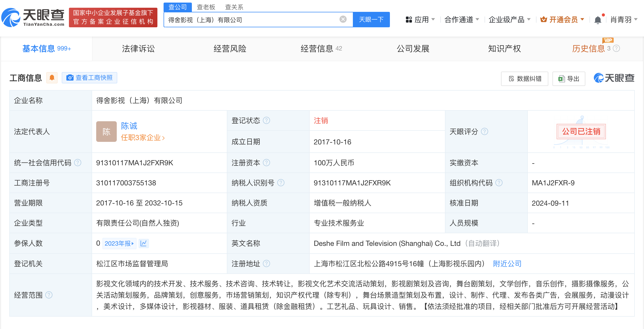Click the notification bell in the top bar
The image size is (644, 329).
click(x=598, y=19)
